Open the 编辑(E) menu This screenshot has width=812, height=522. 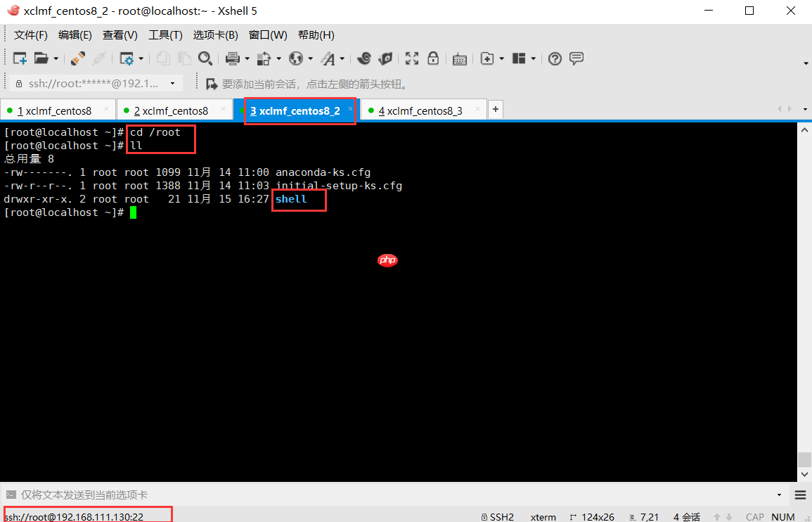pos(75,35)
